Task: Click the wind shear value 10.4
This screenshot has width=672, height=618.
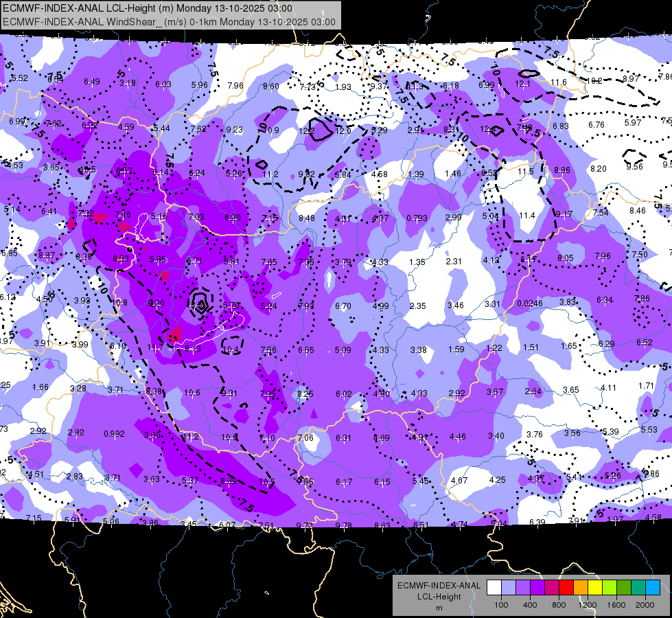Action: (x=231, y=350)
